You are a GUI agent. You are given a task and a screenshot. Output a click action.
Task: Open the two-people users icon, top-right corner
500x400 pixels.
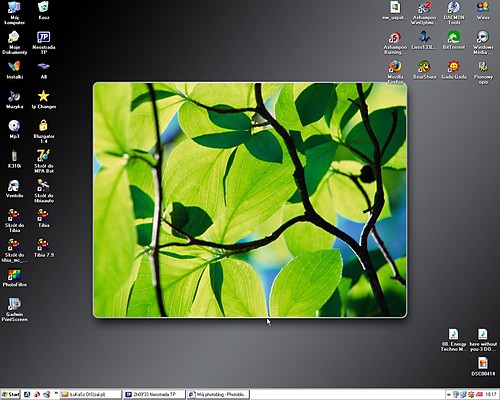click(483, 10)
